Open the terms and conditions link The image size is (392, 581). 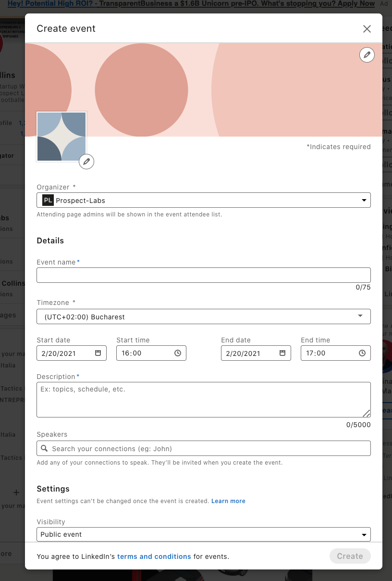pos(154,556)
